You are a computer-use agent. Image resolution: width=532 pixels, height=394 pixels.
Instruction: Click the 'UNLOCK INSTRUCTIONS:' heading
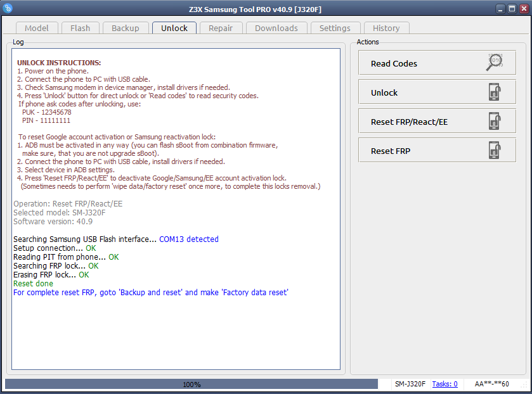[x=59, y=63]
